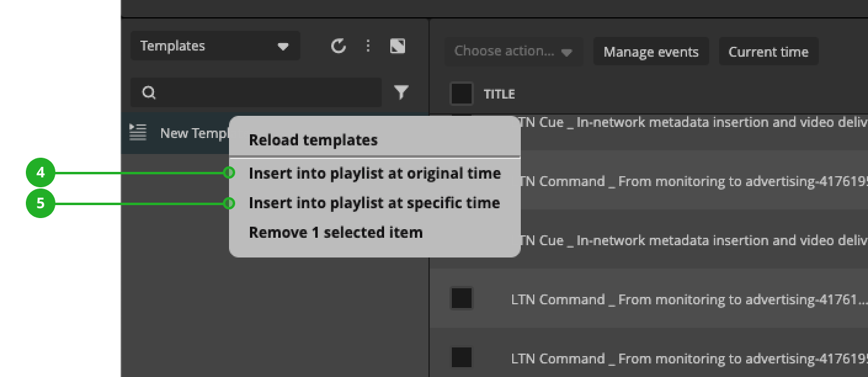Viewport: 868px width, 377px height.
Task: Tick the checkbox of the last visible row
Action: tap(461, 357)
